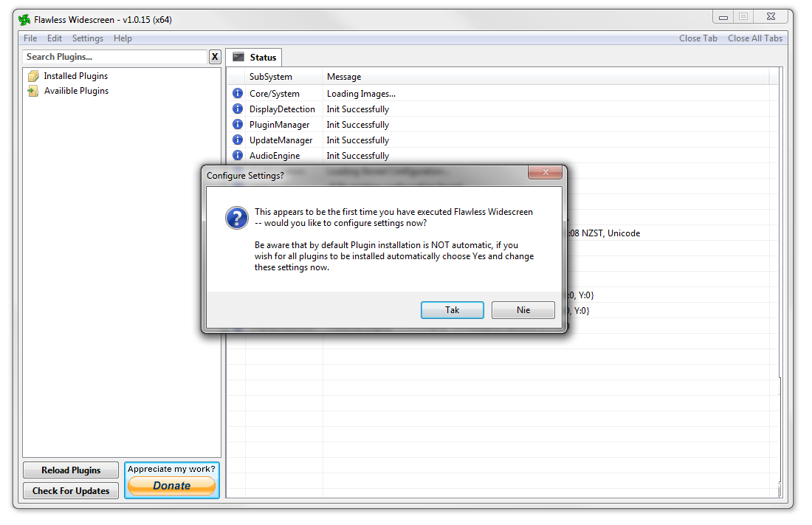Click the Flawless Widescreen app icon in the title bar
The width and height of the screenshot is (812, 525).
tap(24, 20)
